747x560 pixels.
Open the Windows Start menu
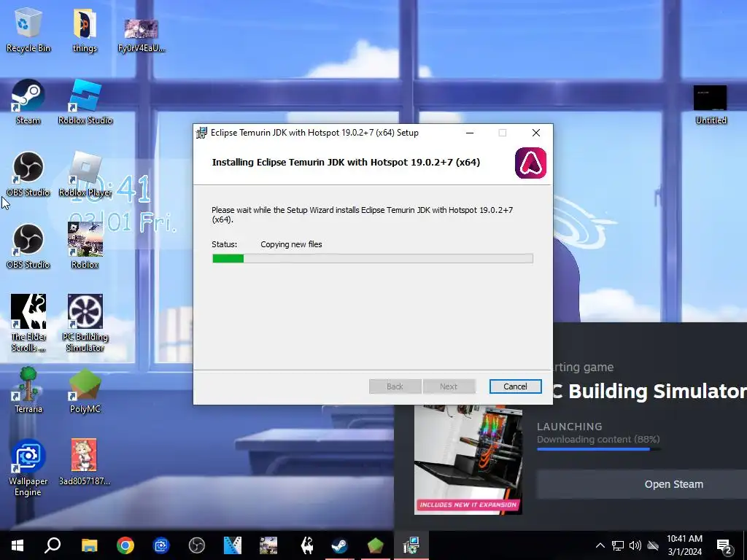(18, 545)
